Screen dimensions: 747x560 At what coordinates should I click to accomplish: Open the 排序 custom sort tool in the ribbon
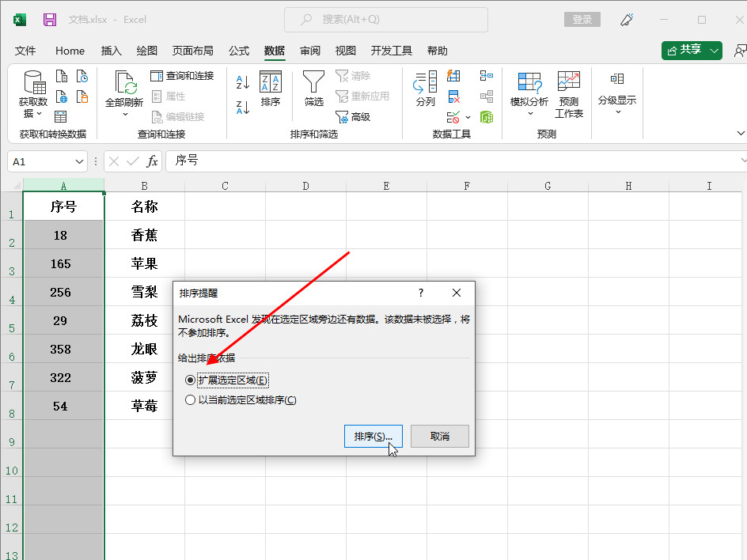pos(270,89)
